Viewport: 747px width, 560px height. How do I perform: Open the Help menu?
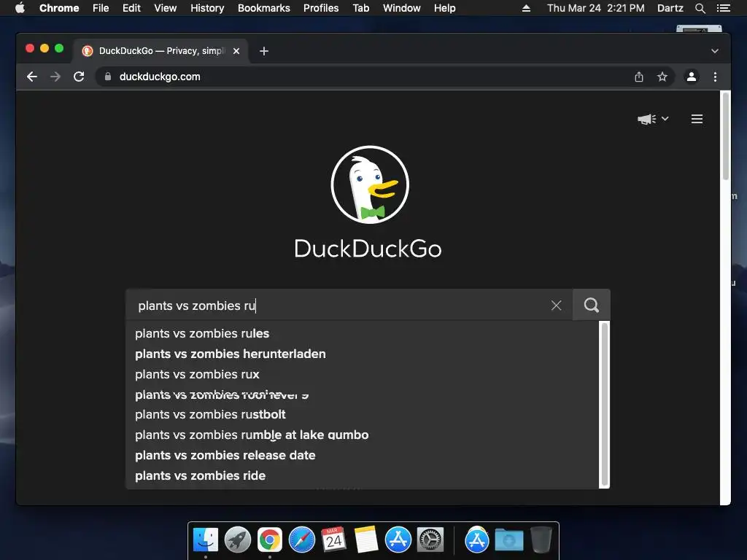click(x=444, y=8)
